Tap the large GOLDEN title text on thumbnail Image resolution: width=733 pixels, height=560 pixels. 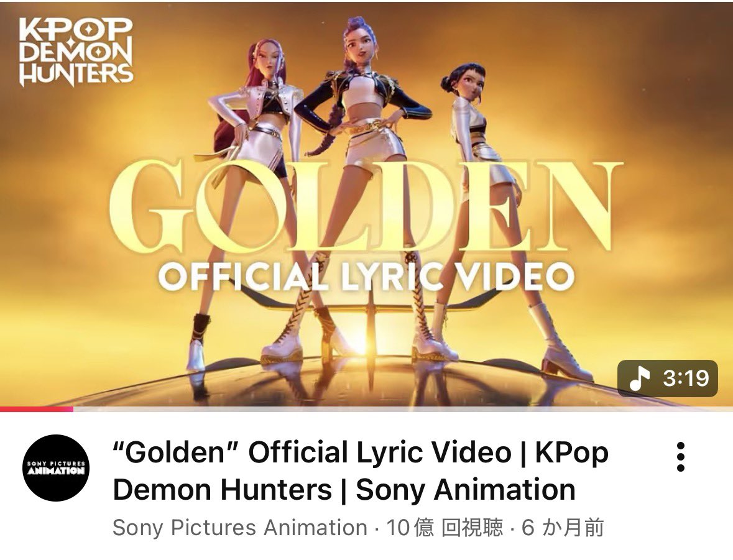366,206
